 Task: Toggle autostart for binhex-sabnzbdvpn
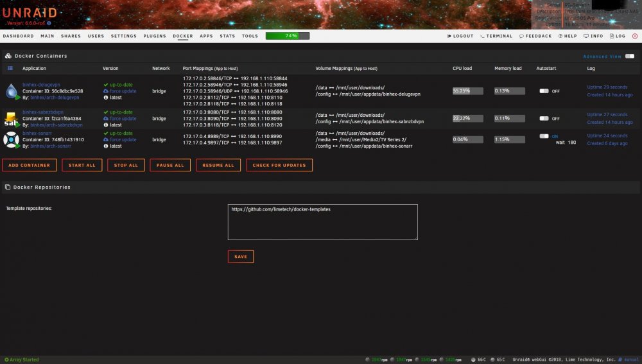click(544, 118)
